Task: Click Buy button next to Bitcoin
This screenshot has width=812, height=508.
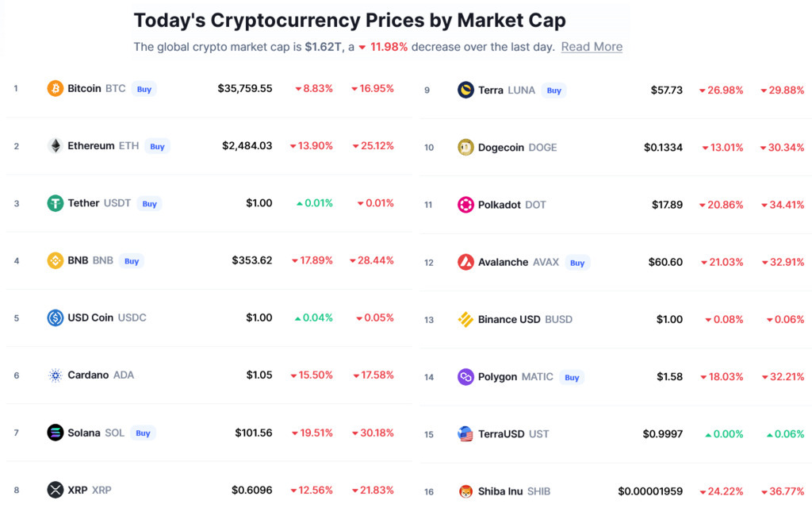Action: tap(144, 89)
